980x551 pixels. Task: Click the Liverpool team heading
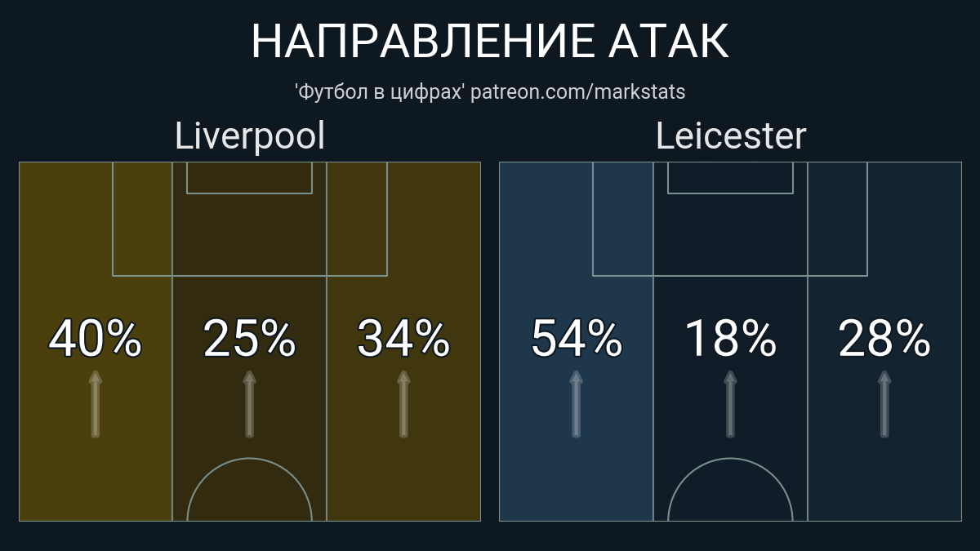(x=250, y=136)
